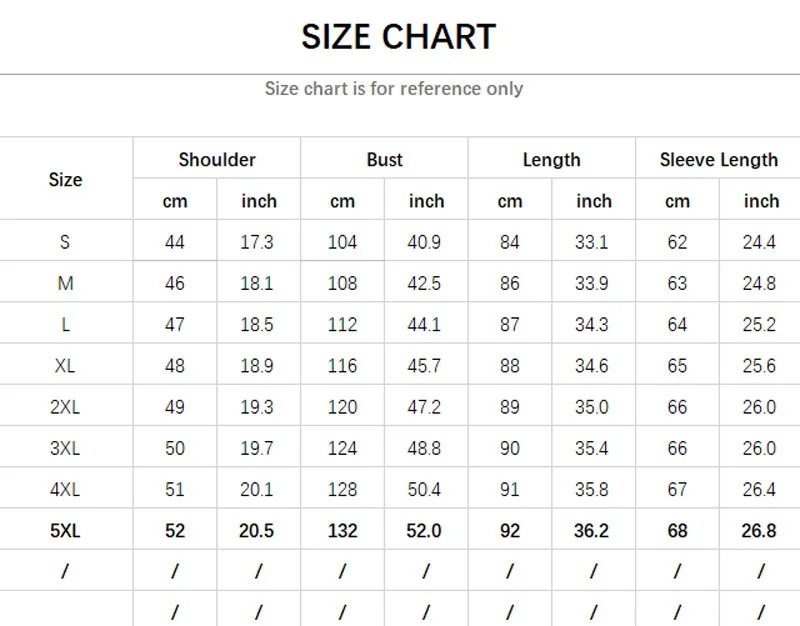Click the 24.4 inch sleeve length value
The height and width of the screenshot is (626, 800).
[759, 242]
